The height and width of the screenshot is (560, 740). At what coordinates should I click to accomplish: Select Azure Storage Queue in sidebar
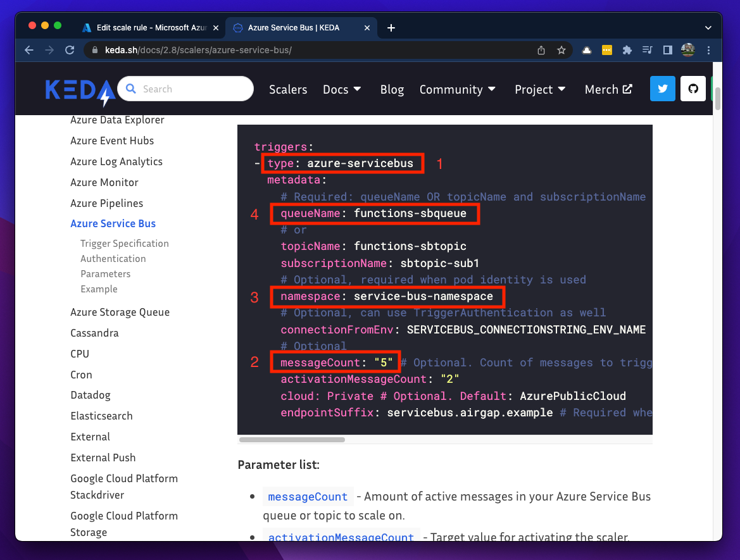(120, 312)
